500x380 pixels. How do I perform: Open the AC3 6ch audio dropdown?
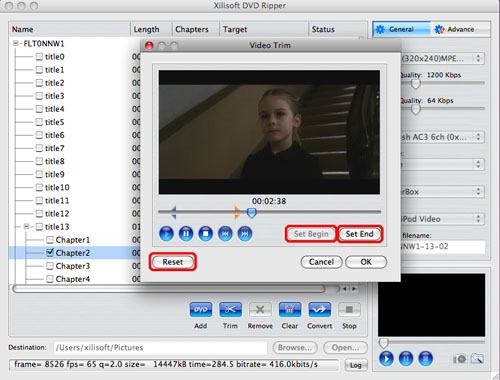click(442, 137)
